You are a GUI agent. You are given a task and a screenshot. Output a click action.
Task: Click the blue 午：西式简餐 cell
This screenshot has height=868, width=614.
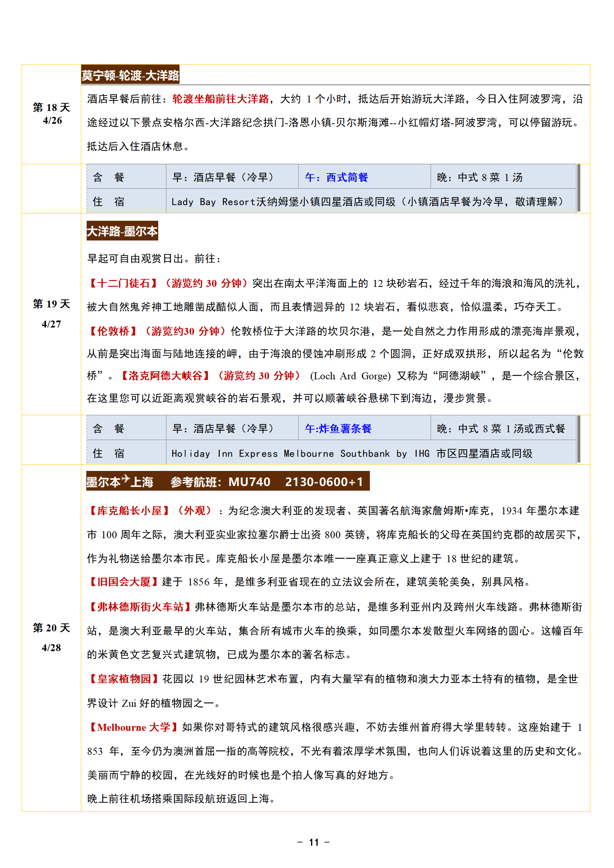point(336,177)
